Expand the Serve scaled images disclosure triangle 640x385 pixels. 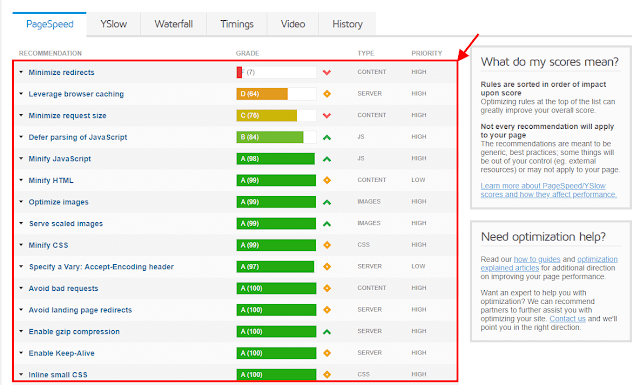21,223
